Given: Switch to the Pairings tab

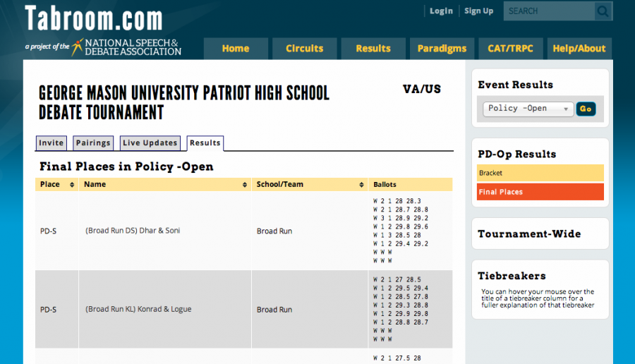Looking at the screenshot, I should [x=93, y=143].
